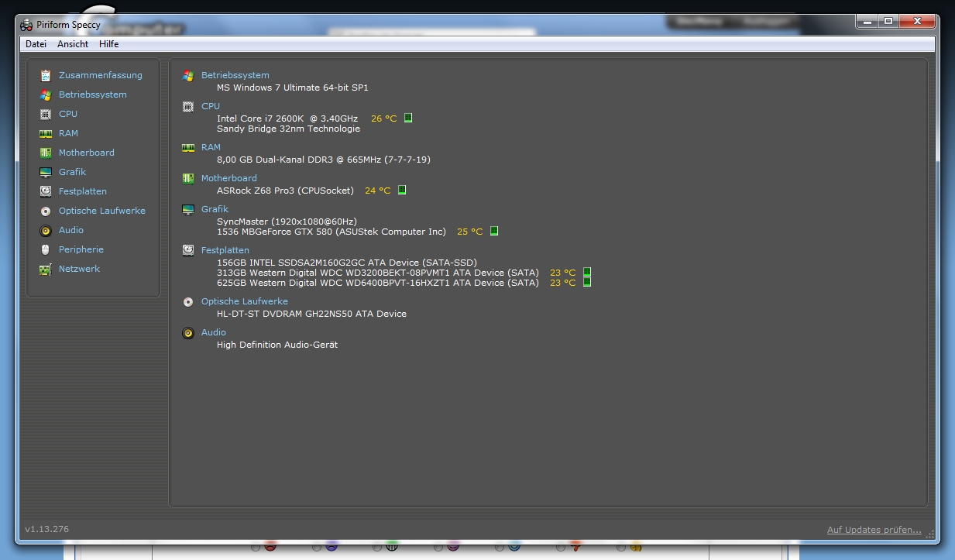Select Motherboard label in the sidebar
Image resolution: width=955 pixels, height=560 pixels.
coord(87,153)
